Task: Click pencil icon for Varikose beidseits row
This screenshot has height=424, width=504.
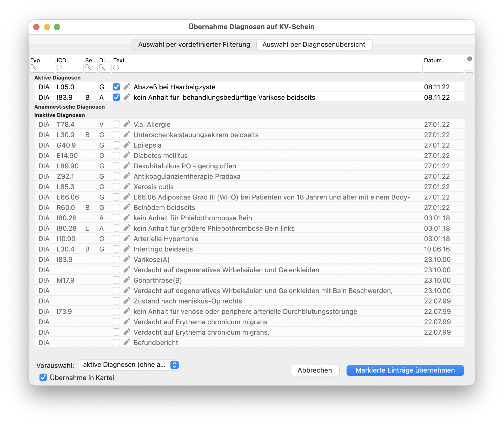Action: pyautogui.click(x=127, y=97)
